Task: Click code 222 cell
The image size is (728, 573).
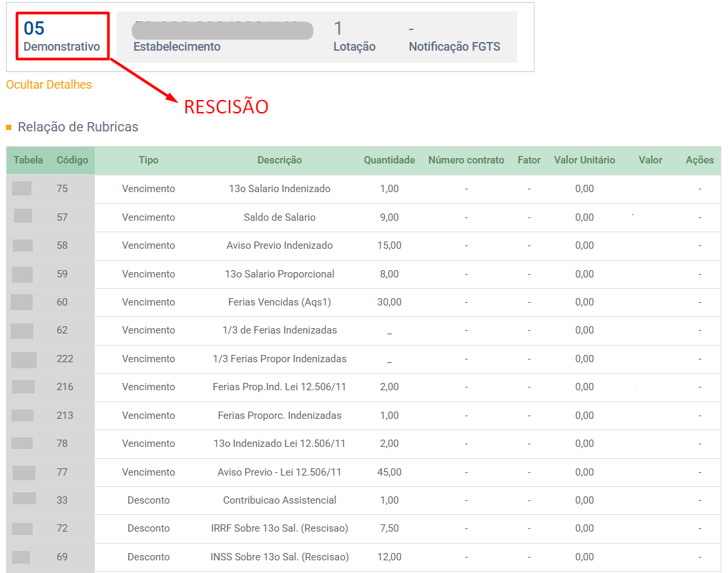Action: (65, 359)
